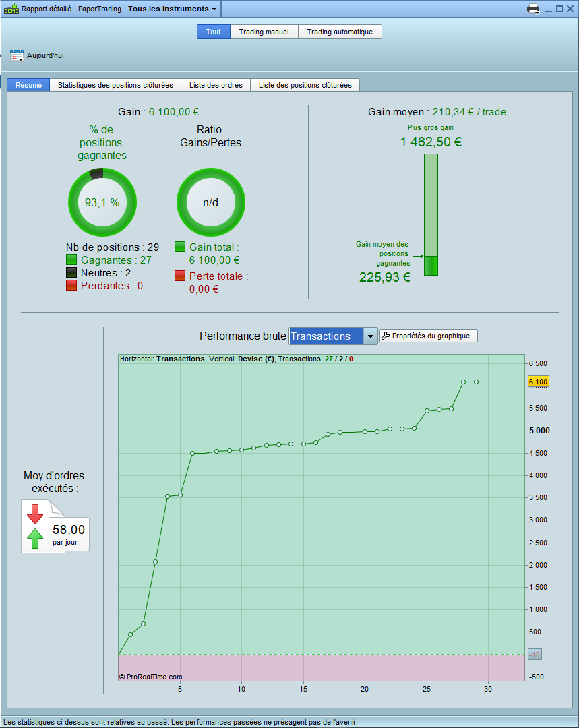Click the 6 100 yellow price label
The height and width of the screenshot is (728, 579).
pyautogui.click(x=538, y=382)
